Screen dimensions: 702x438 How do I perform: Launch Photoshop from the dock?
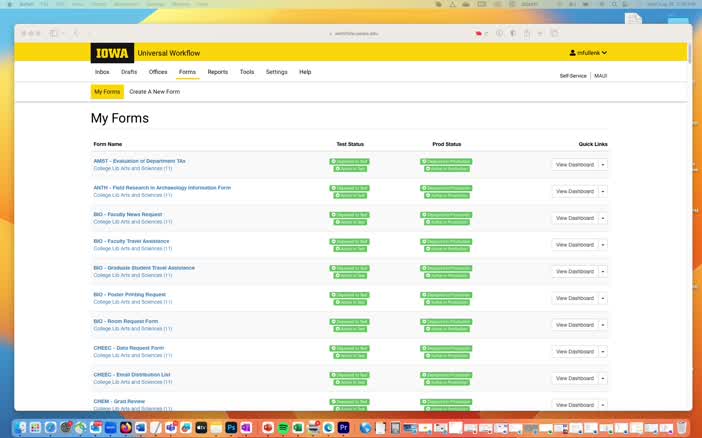(231, 427)
